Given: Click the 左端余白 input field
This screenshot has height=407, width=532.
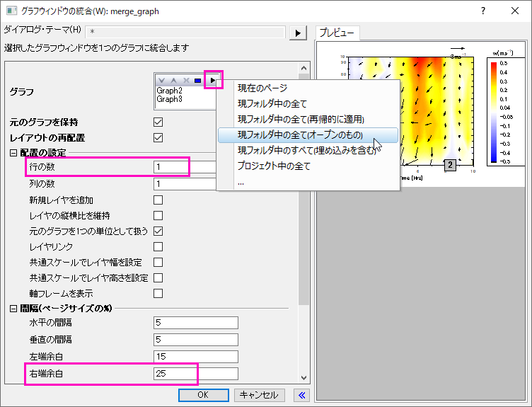Looking at the screenshot, I should pos(196,357).
